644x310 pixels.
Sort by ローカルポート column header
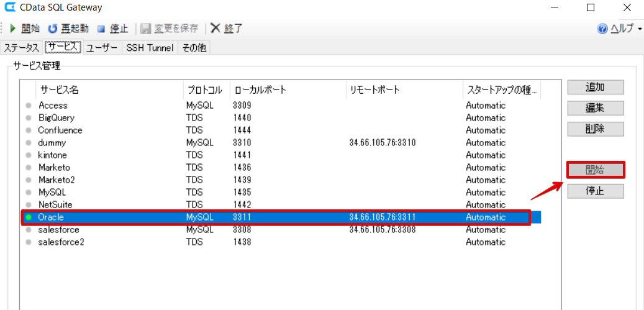tap(288, 90)
